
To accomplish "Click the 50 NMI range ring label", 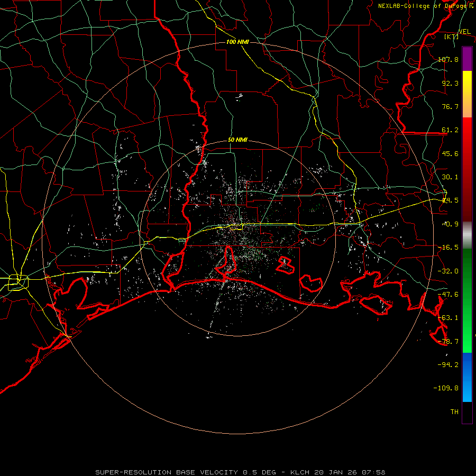I will point(237,140).
